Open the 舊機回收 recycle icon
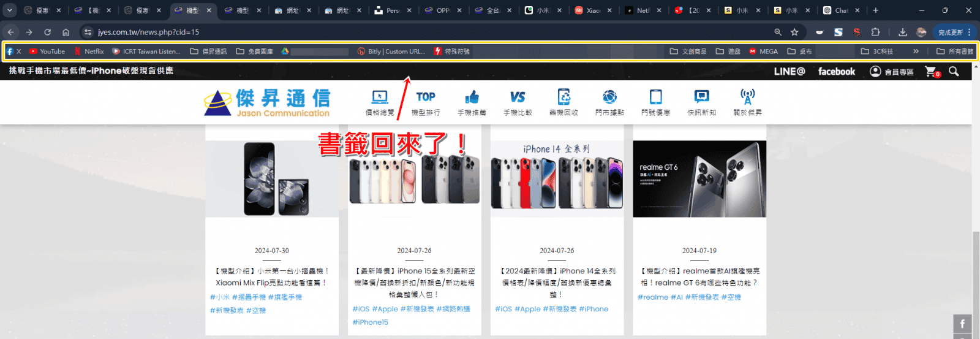Screen dimensions: 980x339 pyautogui.click(x=563, y=102)
